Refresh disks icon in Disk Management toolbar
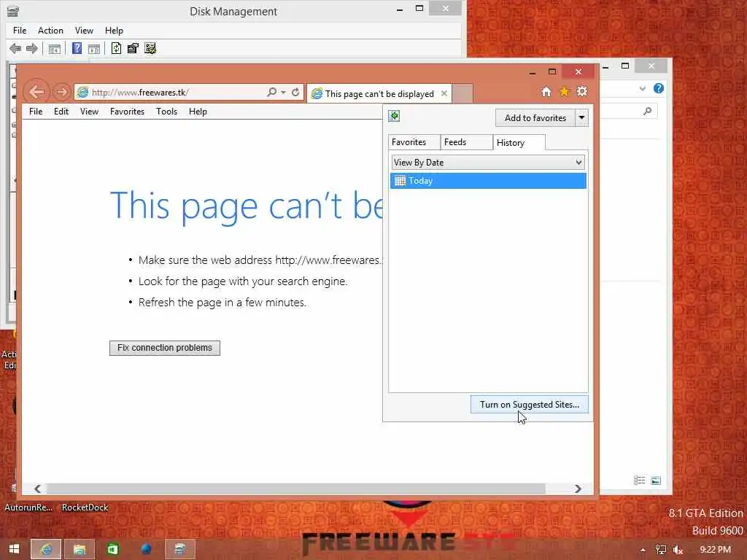 116,48
